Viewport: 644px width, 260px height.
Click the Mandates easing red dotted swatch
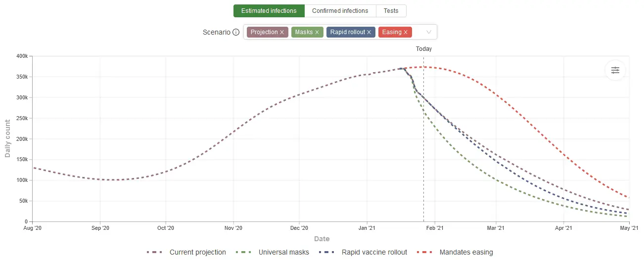[x=424, y=252]
